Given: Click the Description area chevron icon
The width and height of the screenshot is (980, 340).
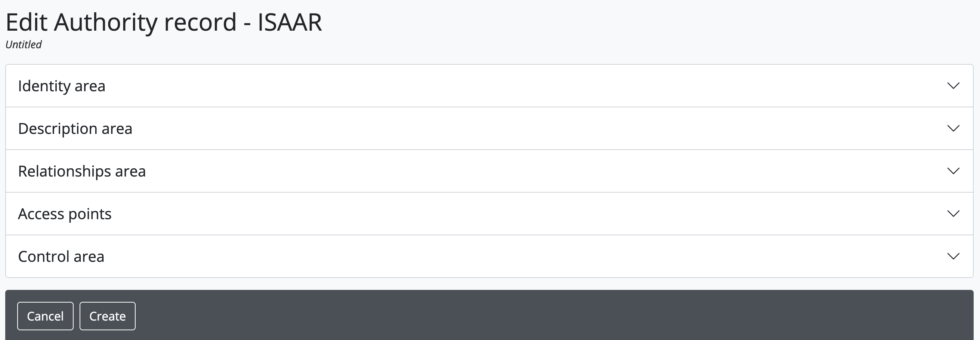Looking at the screenshot, I should pos(953,128).
